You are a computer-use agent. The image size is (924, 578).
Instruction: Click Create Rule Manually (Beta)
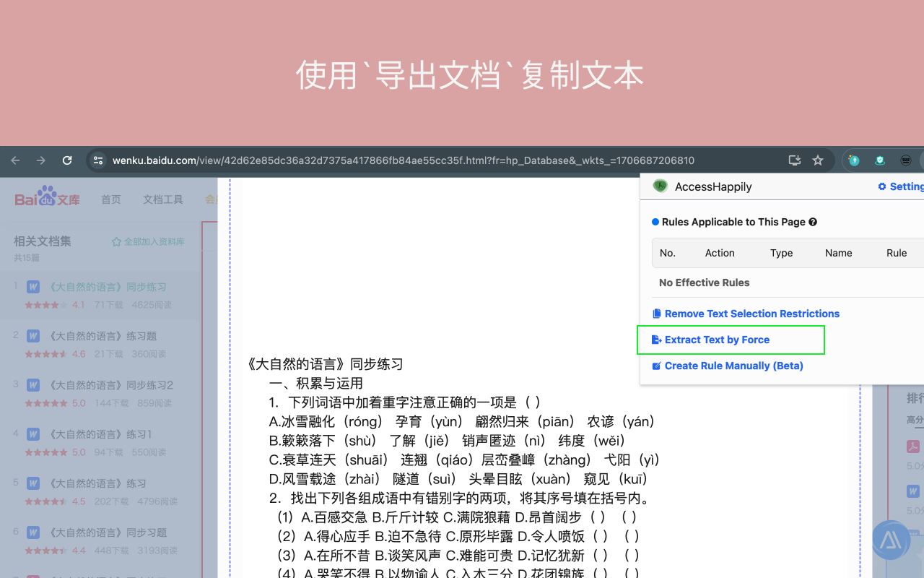point(728,366)
